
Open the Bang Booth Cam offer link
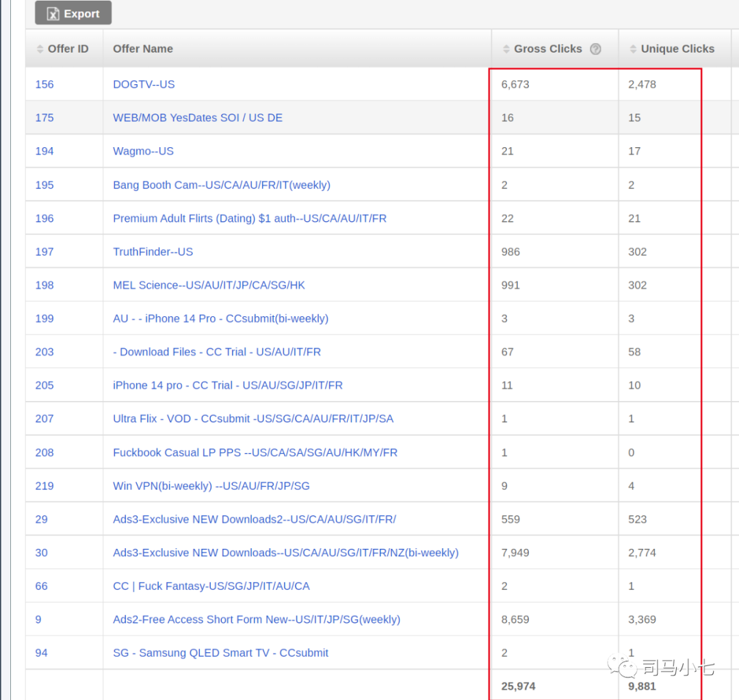tap(222, 185)
